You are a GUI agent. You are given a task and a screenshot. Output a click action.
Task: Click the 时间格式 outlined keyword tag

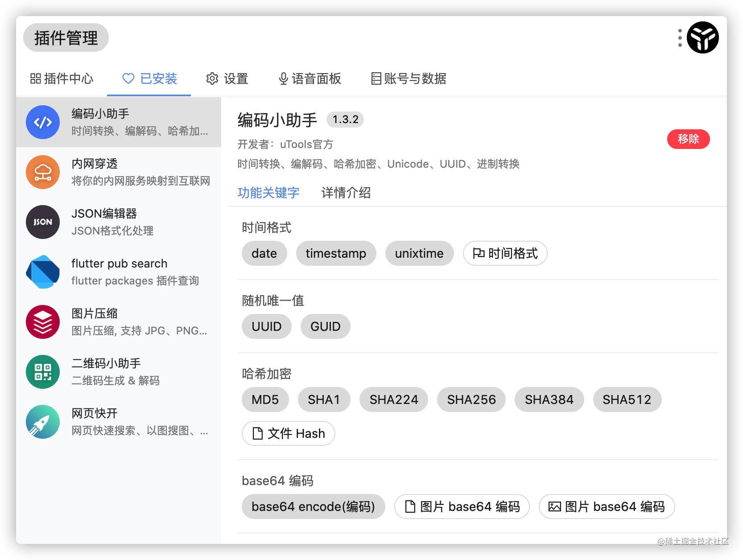pyautogui.click(x=505, y=253)
